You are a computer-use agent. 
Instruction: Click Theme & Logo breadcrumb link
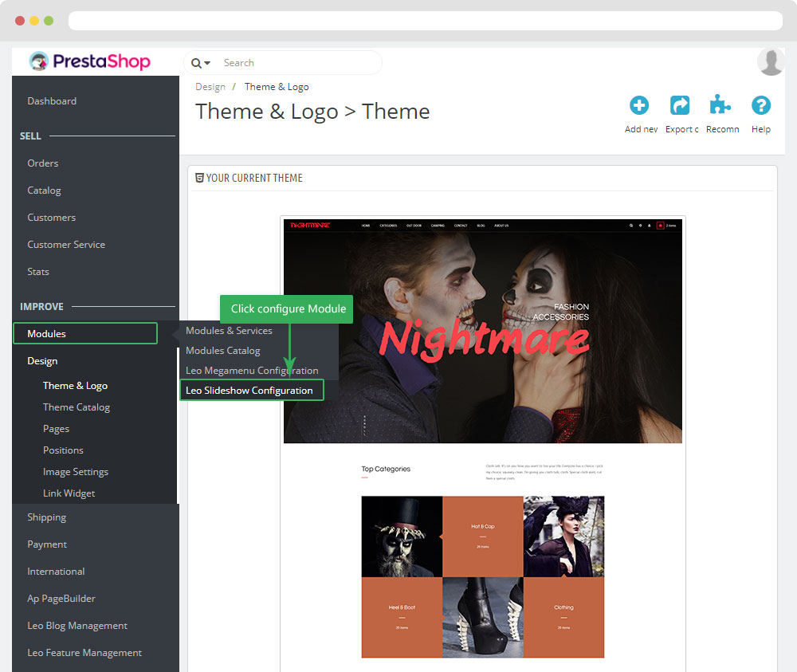[277, 87]
